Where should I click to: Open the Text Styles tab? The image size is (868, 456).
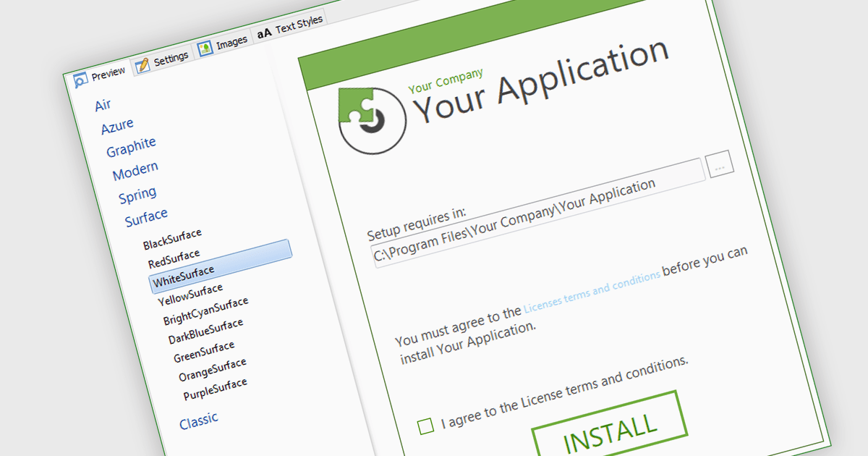pyautogui.click(x=298, y=25)
